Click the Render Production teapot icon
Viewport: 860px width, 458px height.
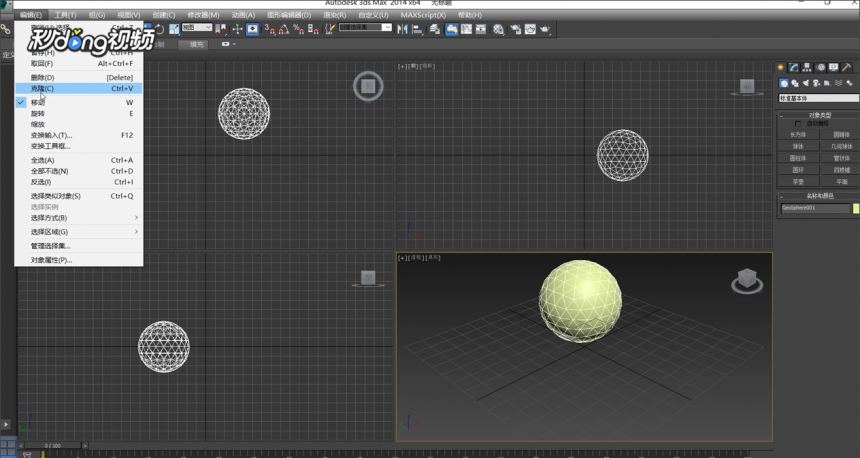545,29
